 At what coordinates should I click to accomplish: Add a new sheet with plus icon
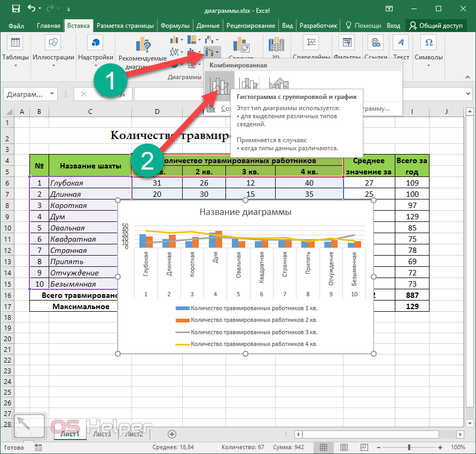coord(171,434)
